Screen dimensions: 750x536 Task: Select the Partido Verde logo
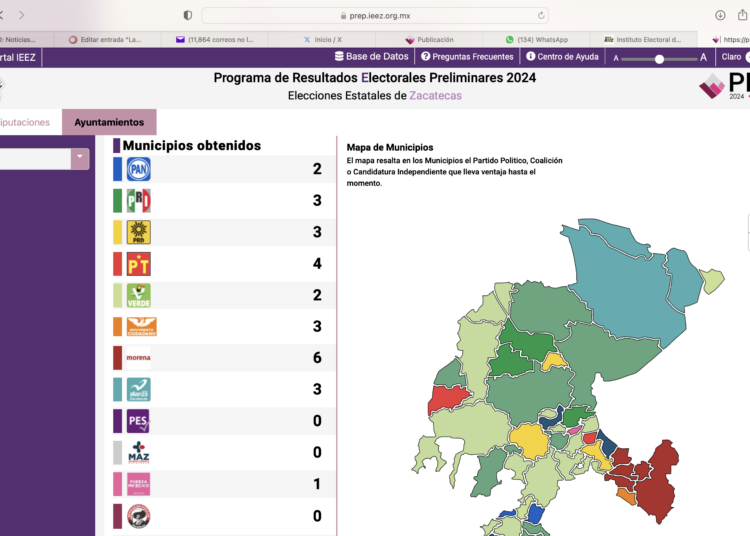(138, 296)
